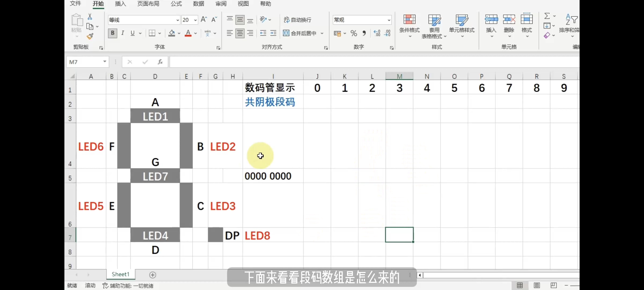The width and height of the screenshot is (644, 290).
Task: Increase decimal places icon
Action: click(x=377, y=33)
